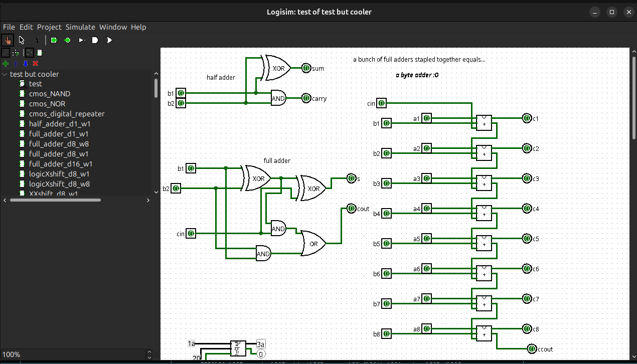Image resolution: width=637 pixels, height=364 pixels.
Task: Select the NOT gate tool
Action: tap(81, 40)
